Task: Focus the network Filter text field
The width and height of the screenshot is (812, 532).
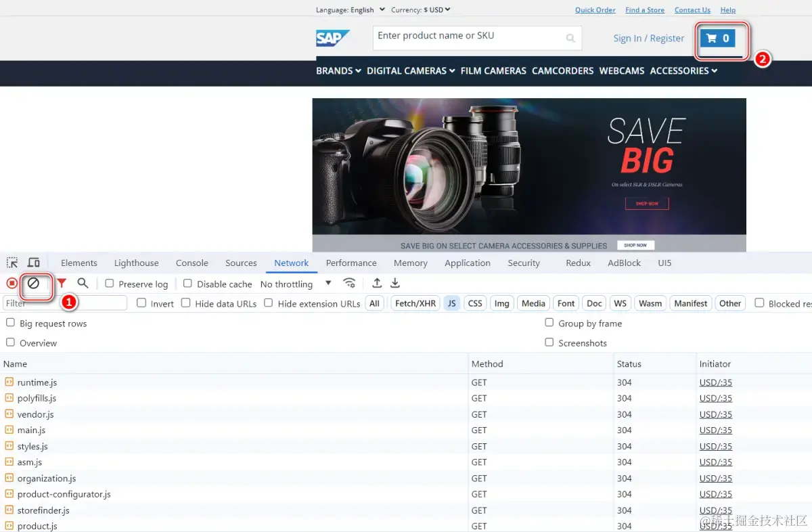Action: (x=65, y=303)
